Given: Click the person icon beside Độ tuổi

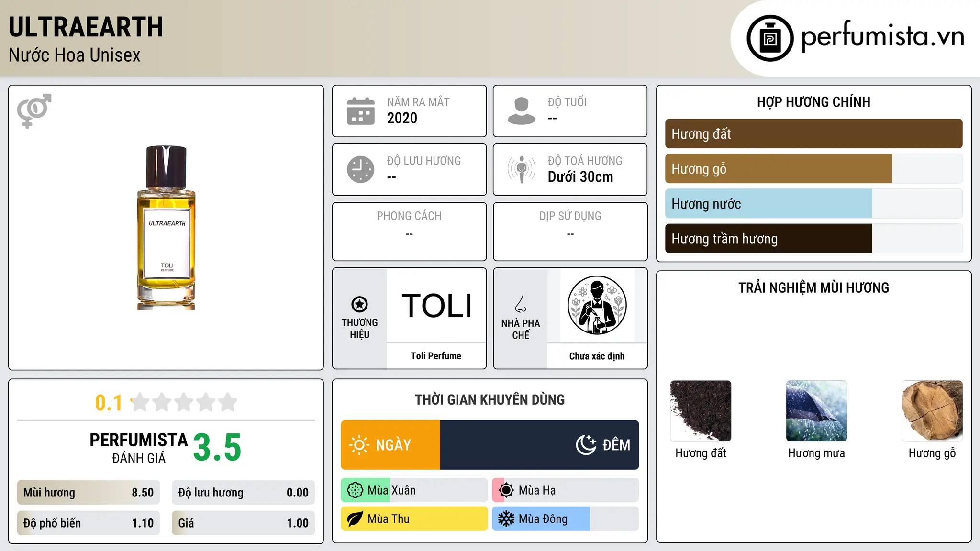Looking at the screenshot, I should point(522,111).
